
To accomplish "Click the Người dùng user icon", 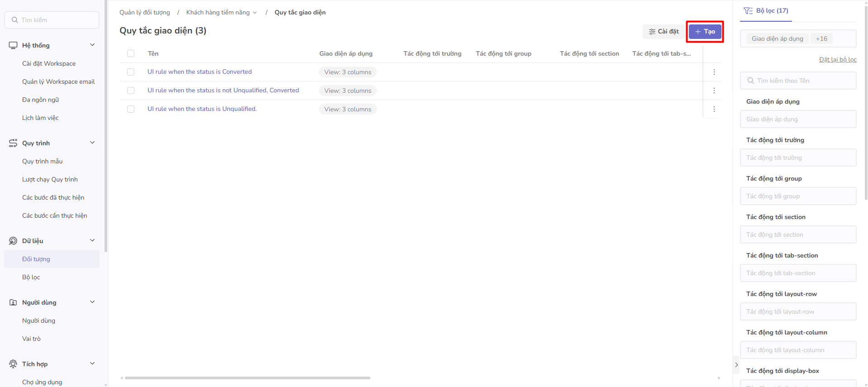I will click(13, 302).
